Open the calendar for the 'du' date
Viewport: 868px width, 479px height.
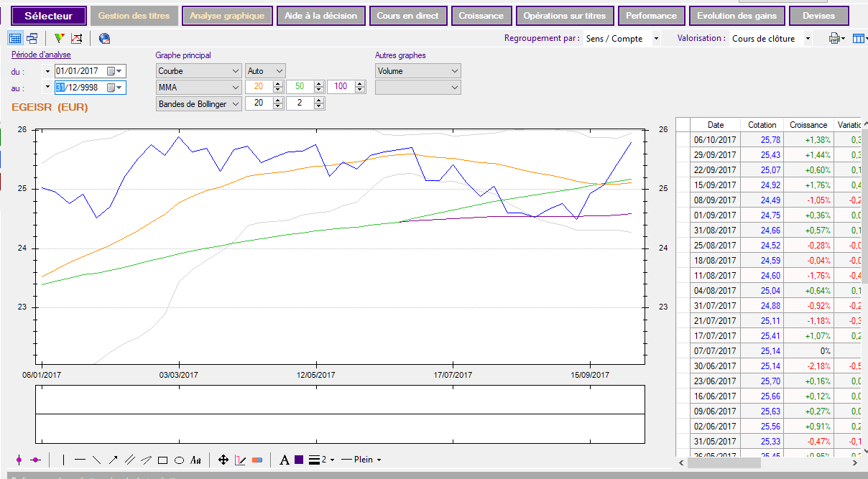point(115,71)
